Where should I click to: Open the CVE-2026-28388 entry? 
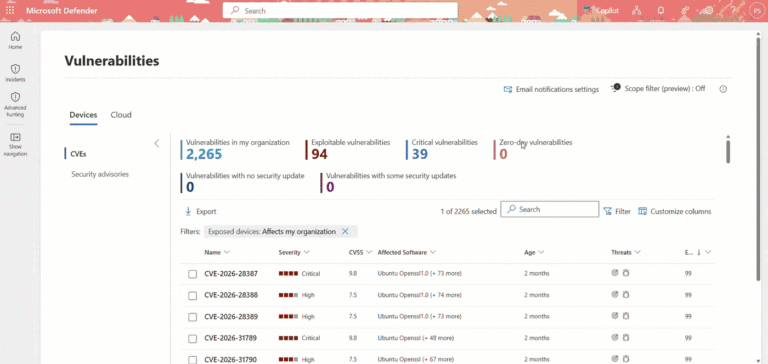(231, 295)
